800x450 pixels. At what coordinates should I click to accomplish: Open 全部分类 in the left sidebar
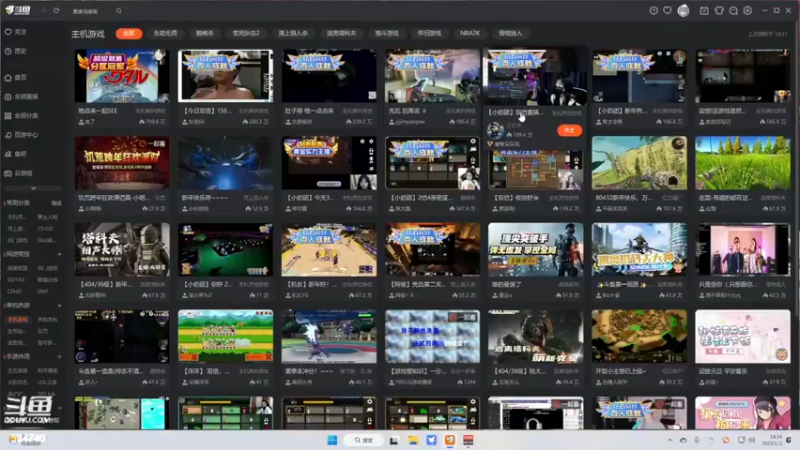pyautogui.click(x=21, y=116)
